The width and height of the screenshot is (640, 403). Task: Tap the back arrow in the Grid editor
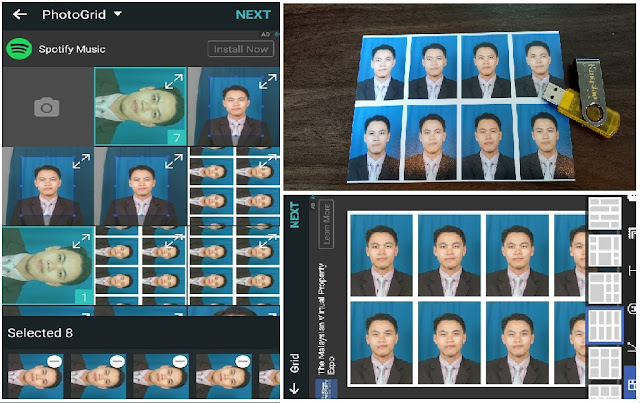[294, 388]
